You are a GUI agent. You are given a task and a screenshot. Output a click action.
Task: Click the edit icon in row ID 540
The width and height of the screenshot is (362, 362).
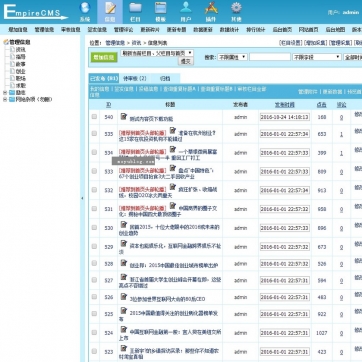pos(124,116)
